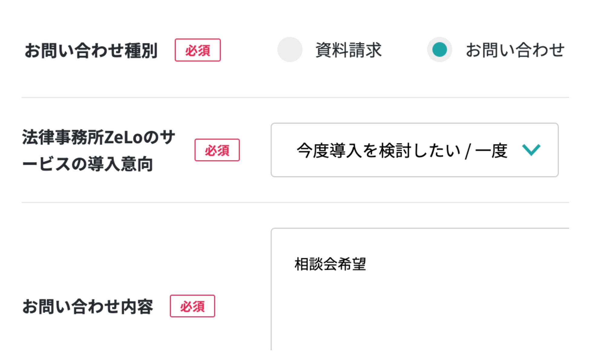
Task: Click the 法律事務所ZeLoのサ label line
Action: click(x=99, y=137)
